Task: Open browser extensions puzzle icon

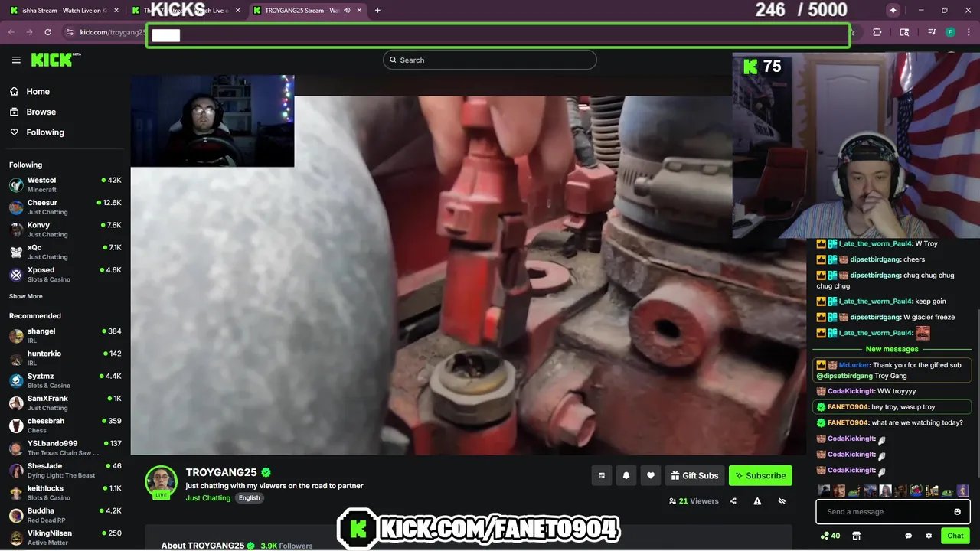Action: click(x=877, y=32)
